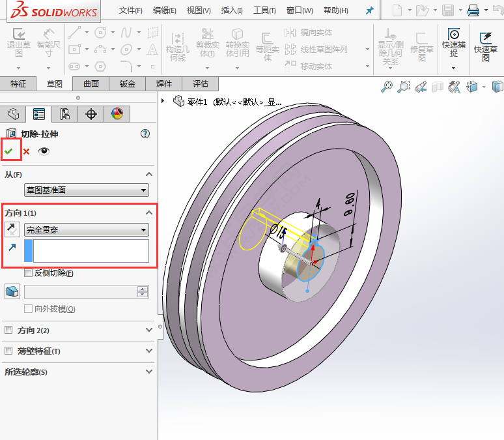This screenshot has width=504, height=440.
Task: Click 快速草图 rapid sketch tool
Action: point(486,47)
